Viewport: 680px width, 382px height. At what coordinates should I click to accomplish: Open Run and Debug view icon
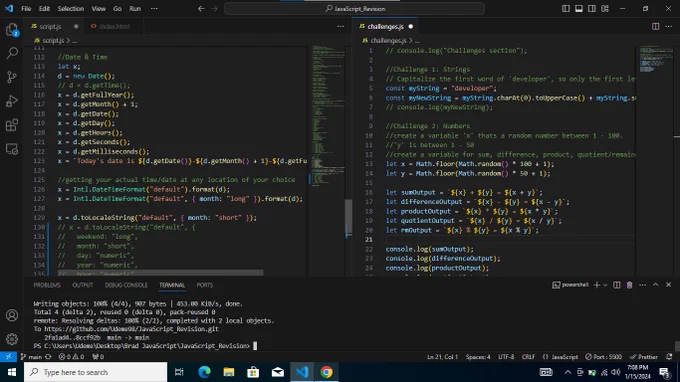tap(12, 101)
